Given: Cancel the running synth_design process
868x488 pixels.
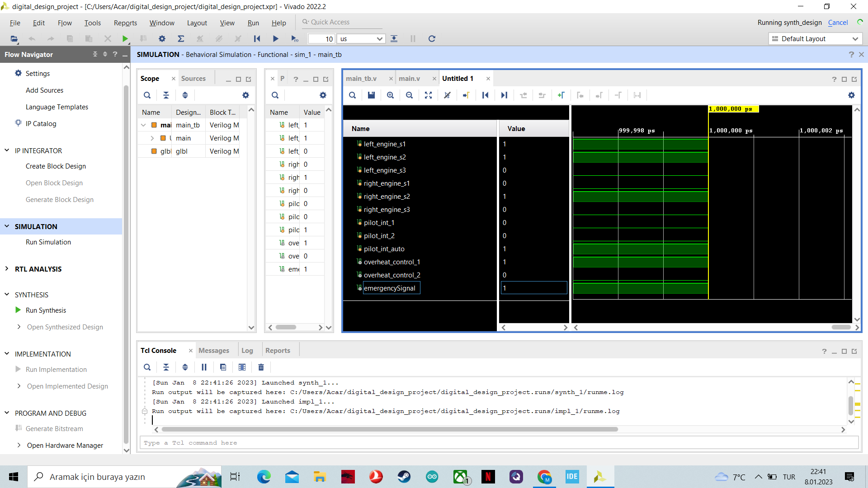Looking at the screenshot, I should tap(838, 22).
